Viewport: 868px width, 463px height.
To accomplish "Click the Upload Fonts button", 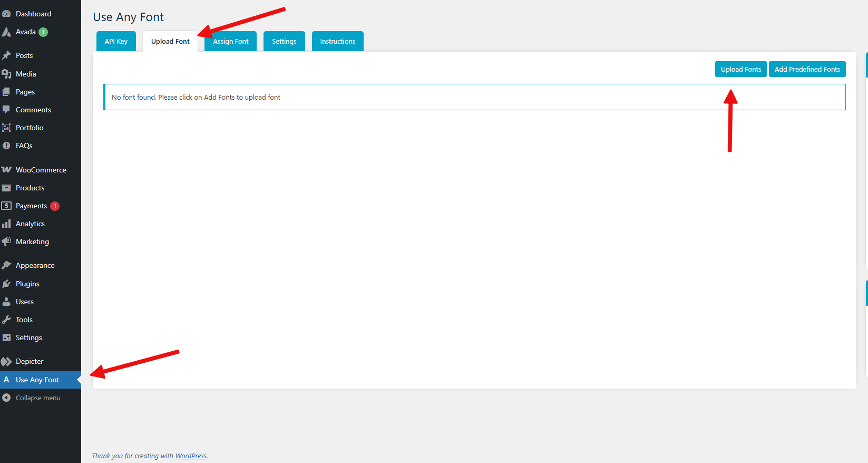I will click(x=741, y=69).
